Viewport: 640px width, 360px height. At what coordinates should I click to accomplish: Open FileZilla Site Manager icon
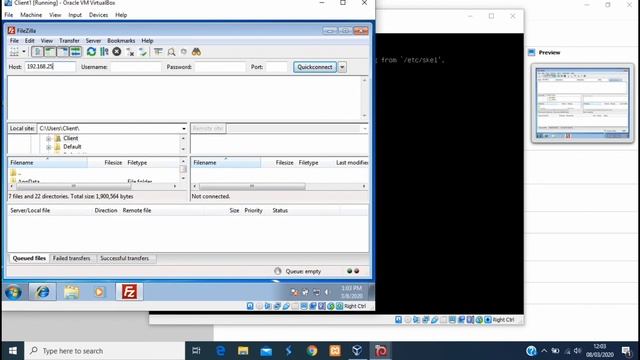point(14,52)
